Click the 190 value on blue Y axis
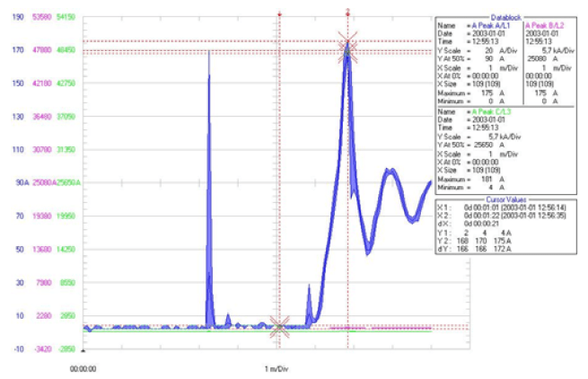The height and width of the screenshot is (379, 588). (x=17, y=16)
